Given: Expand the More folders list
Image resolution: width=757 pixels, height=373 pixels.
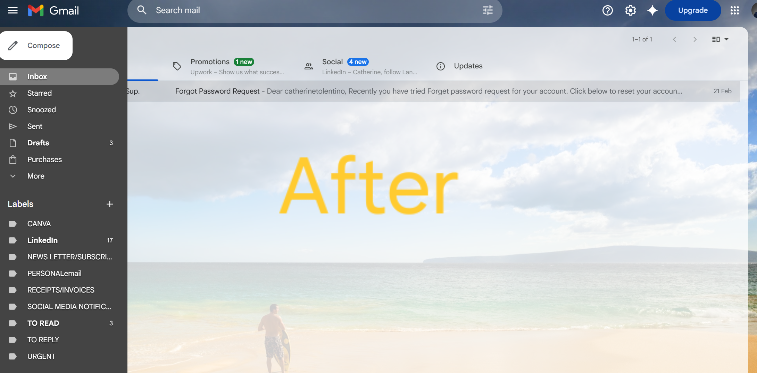Looking at the screenshot, I should 59,176.
